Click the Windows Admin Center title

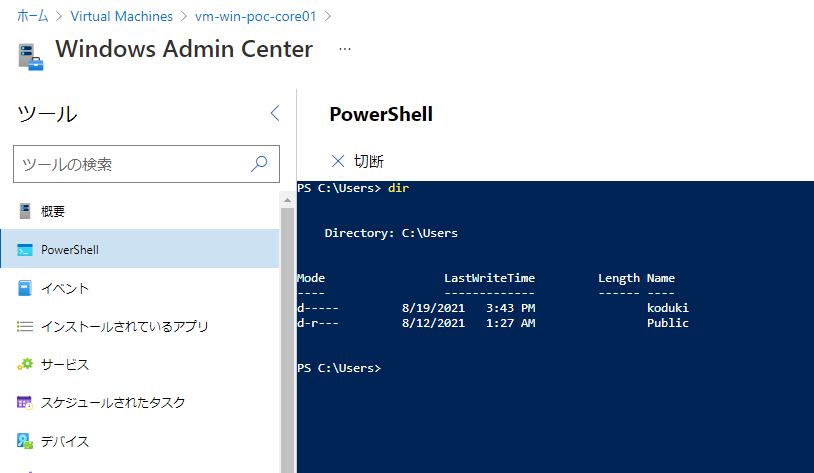184,49
